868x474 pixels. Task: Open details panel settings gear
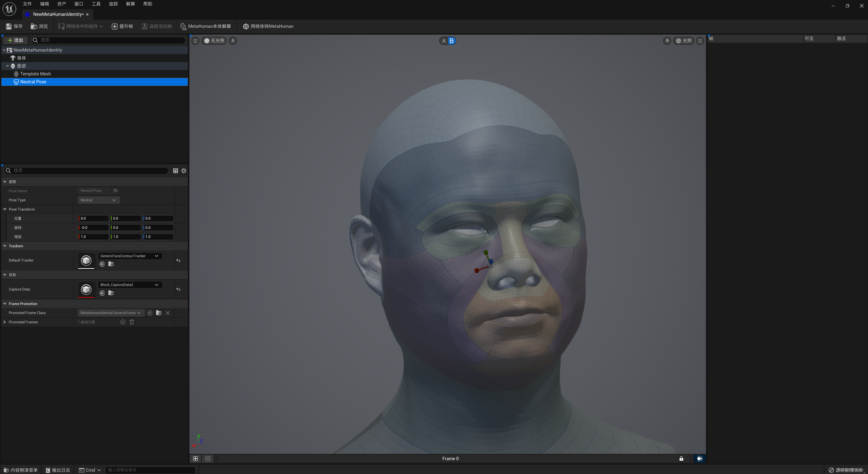184,171
